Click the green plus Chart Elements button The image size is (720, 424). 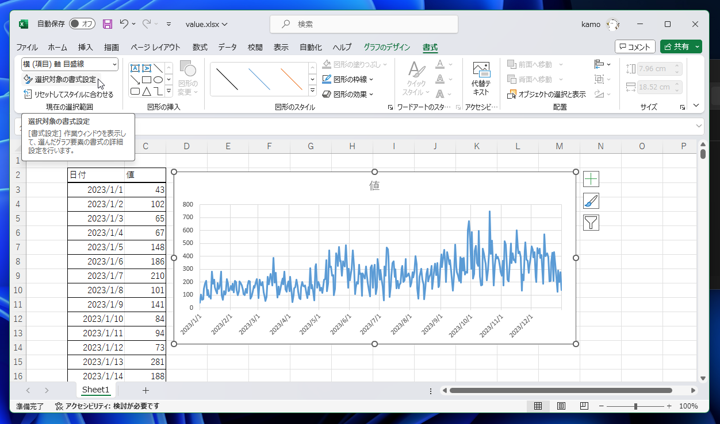pos(591,179)
